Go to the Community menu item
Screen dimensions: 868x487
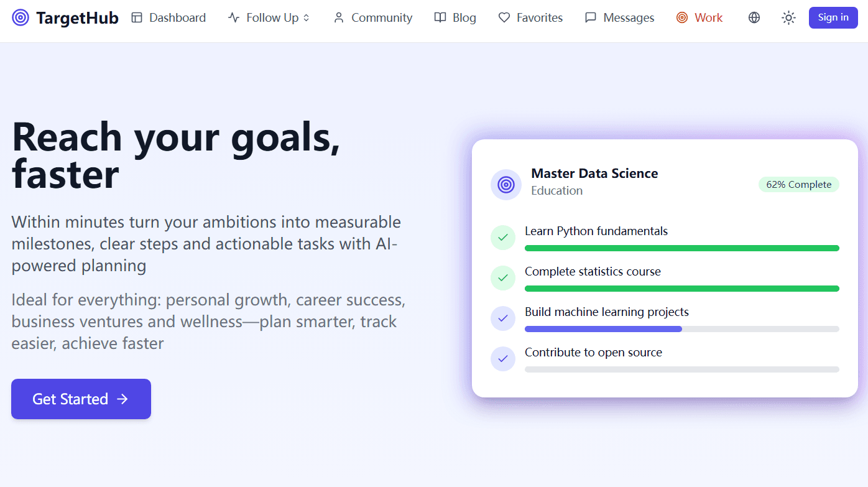[373, 18]
